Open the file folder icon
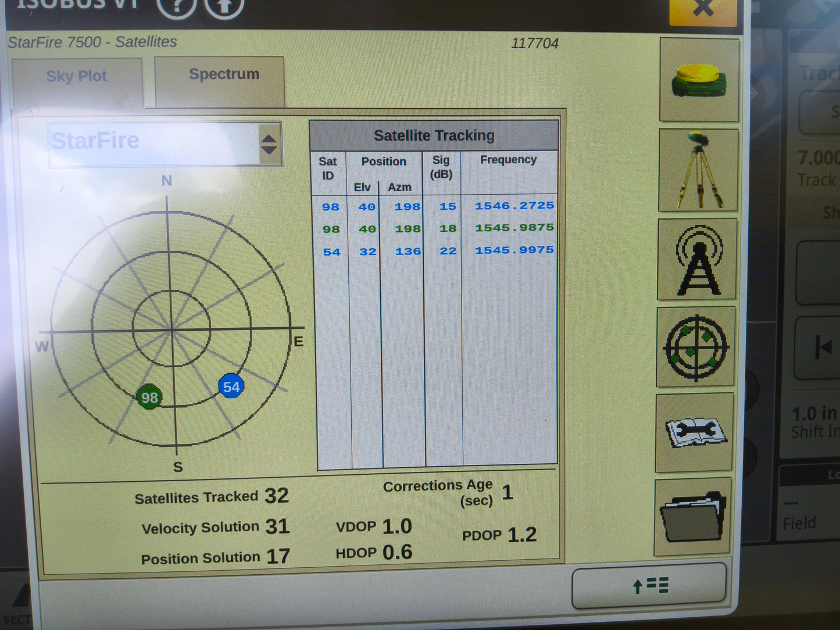 693,517
